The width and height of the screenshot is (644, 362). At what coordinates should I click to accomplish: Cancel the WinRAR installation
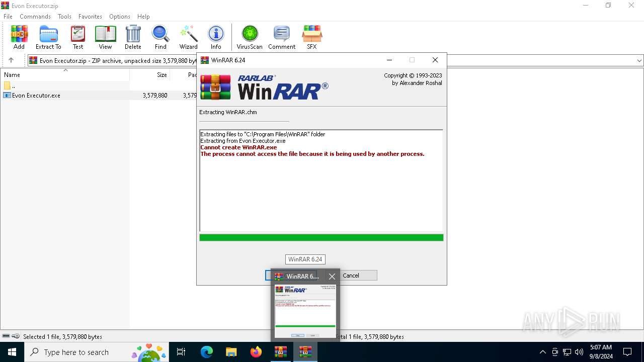pyautogui.click(x=351, y=276)
